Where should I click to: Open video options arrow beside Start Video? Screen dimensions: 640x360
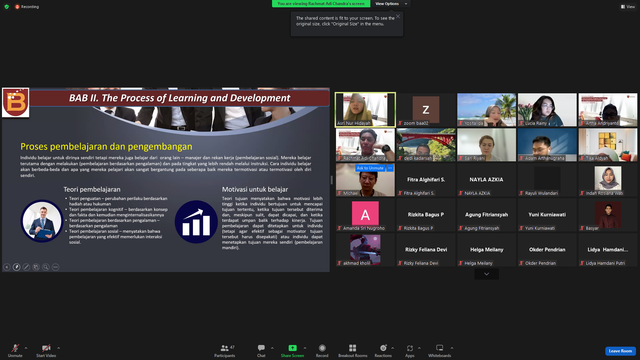click(59, 348)
